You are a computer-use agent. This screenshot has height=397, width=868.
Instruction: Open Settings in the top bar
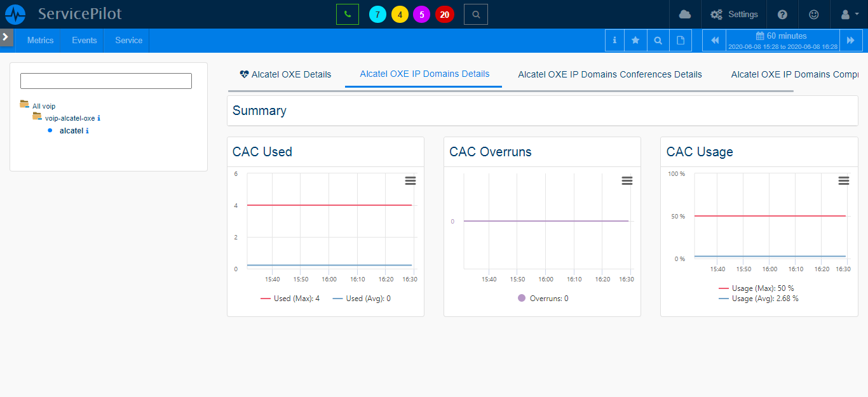pos(735,14)
